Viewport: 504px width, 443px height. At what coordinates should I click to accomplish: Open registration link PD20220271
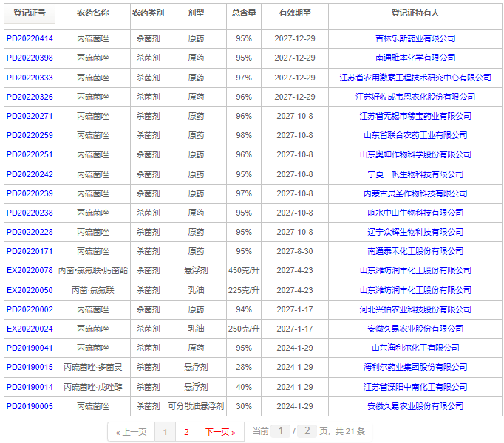point(30,117)
